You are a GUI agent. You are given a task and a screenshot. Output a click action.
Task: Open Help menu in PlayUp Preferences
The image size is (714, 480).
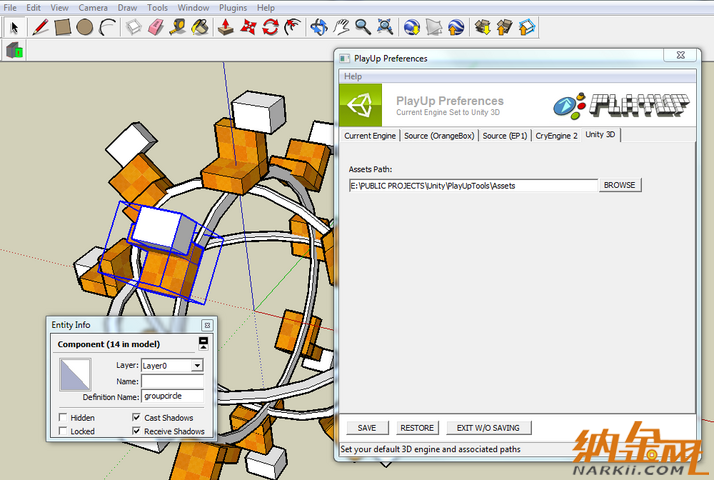pos(353,77)
